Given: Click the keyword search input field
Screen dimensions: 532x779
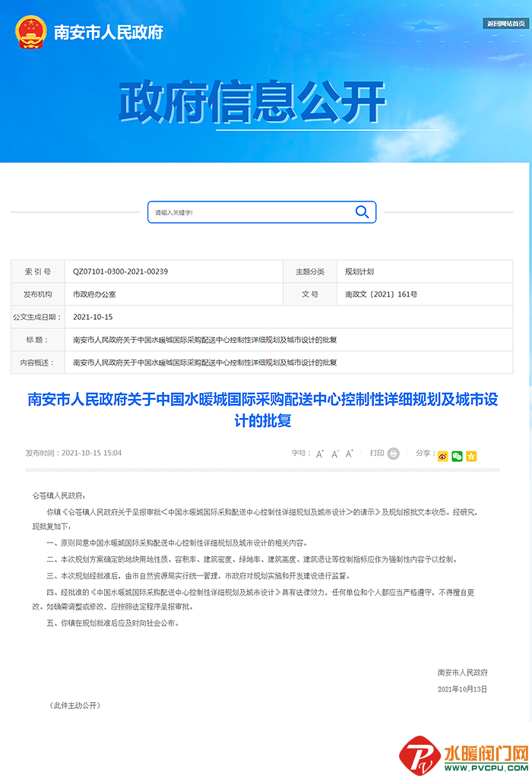Looking at the screenshot, I should point(261,212).
